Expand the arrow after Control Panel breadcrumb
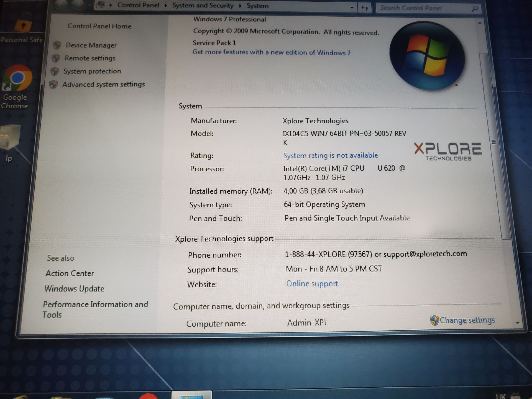Viewport: 532px width, 399px height. (166, 6)
